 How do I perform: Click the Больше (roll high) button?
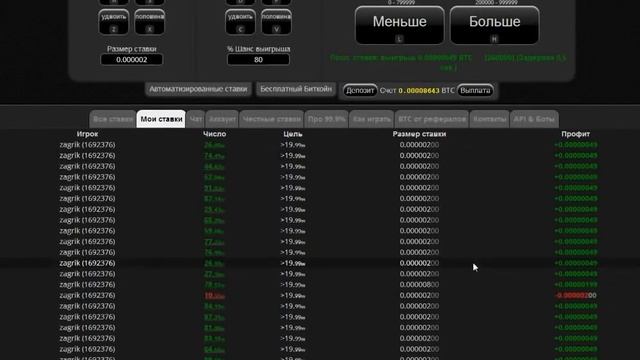pos(494,25)
